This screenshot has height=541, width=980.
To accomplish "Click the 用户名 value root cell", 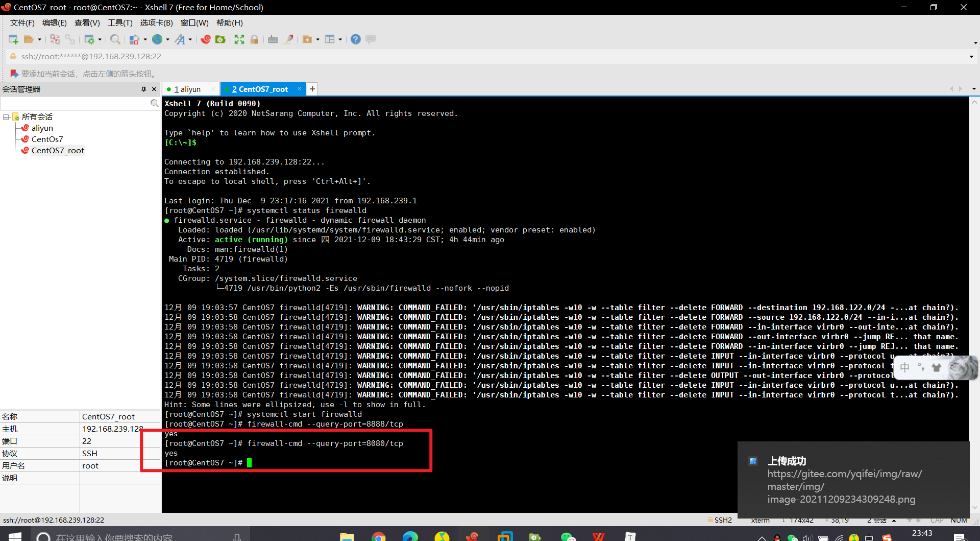I will pyautogui.click(x=120, y=466).
